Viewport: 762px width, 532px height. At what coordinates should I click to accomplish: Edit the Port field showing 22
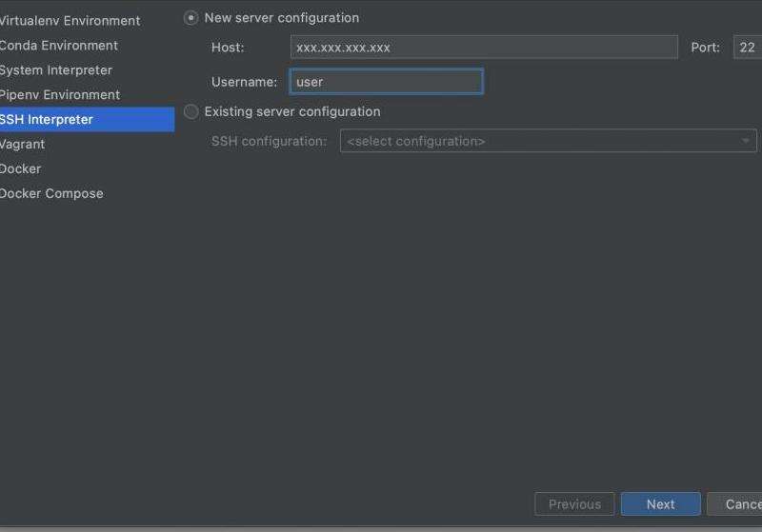point(748,47)
